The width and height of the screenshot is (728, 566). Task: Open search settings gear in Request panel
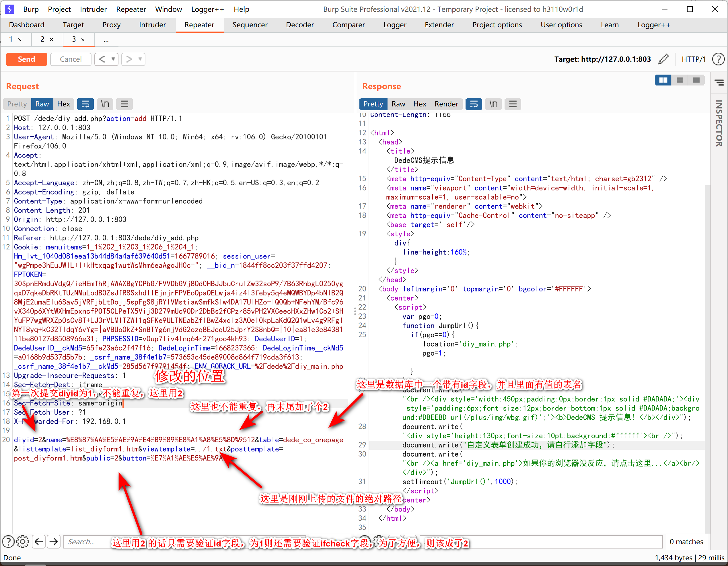[23, 542]
